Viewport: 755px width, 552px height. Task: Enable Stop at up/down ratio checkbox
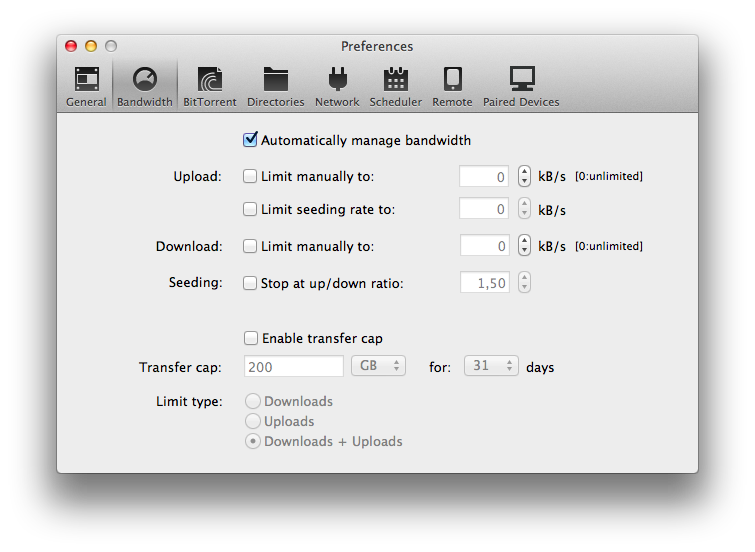point(250,283)
